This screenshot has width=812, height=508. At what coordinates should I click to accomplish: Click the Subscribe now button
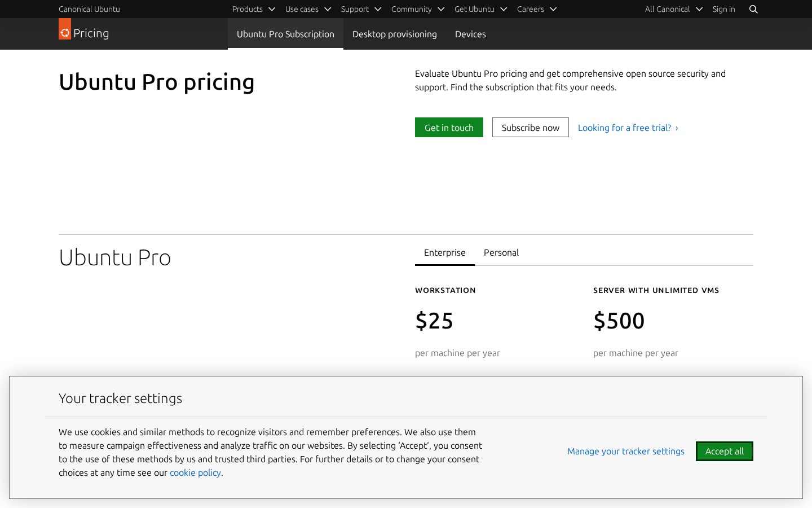coord(531,128)
